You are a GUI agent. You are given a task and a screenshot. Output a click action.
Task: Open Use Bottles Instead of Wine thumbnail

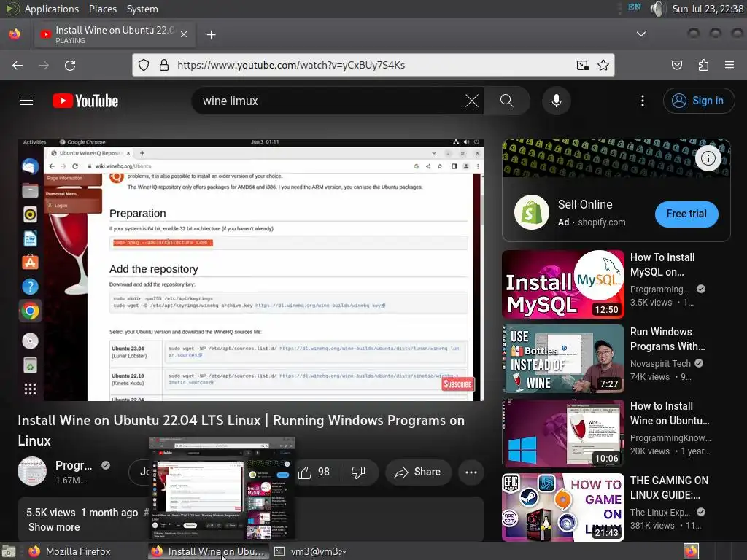click(x=563, y=359)
